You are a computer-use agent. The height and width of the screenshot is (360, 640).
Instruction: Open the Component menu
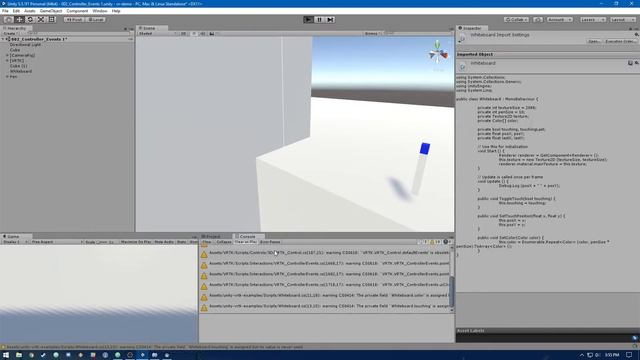point(77,11)
